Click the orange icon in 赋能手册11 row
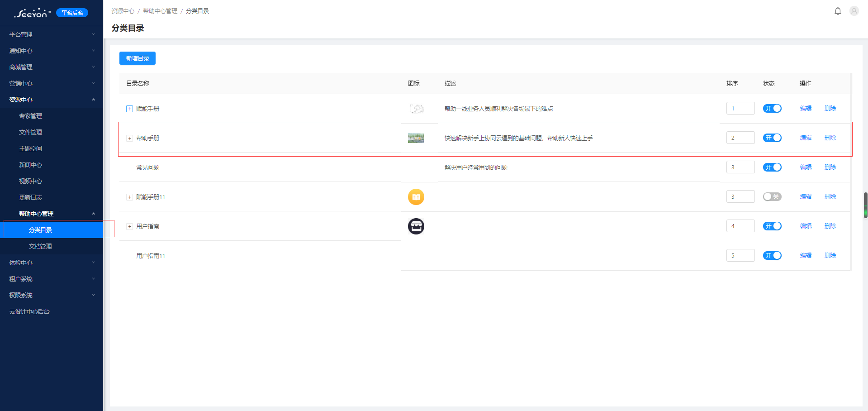The width and height of the screenshot is (868, 411). pyautogui.click(x=416, y=197)
